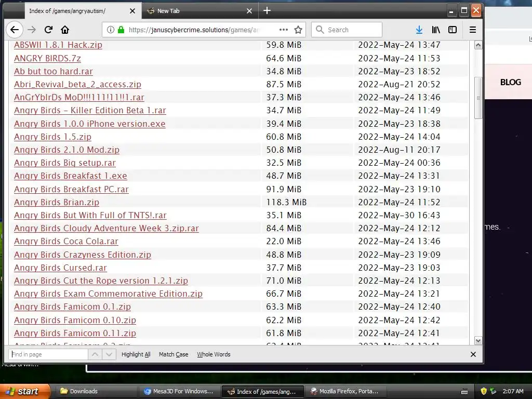The width and height of the screenshot is (532, 399).
Task: Toggle Highlight All in find bar
Action: tap(136, 354)
